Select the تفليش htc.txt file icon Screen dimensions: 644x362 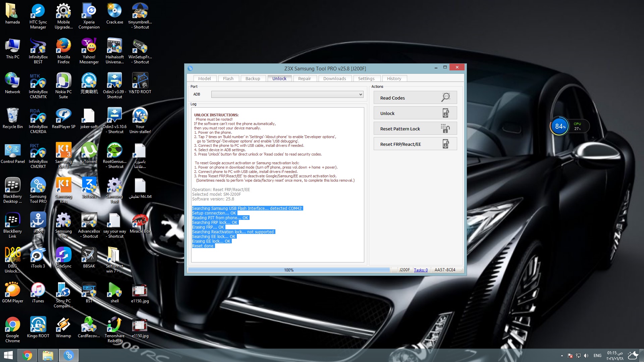140,188
